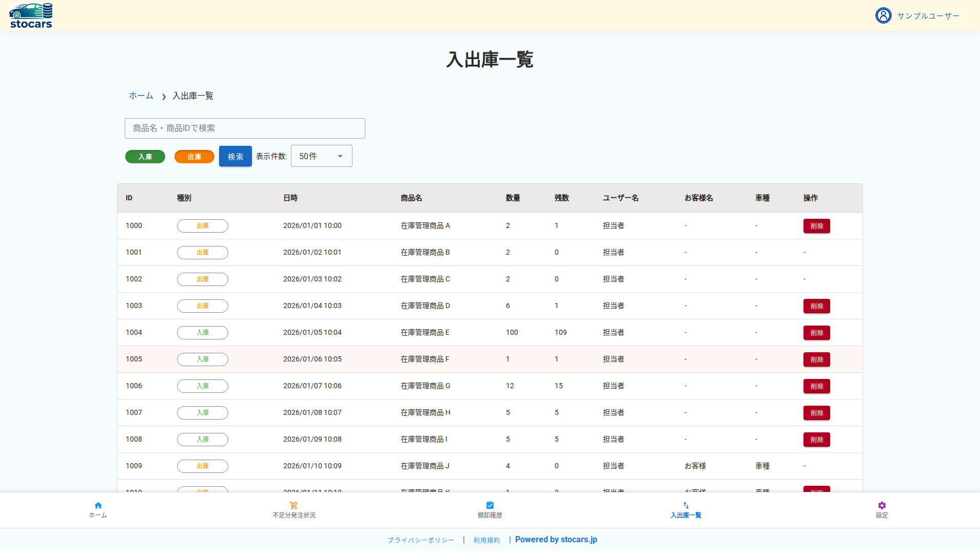The height and width of the screenshot is (551, 980).
Task: Select product name 在庫管理商品 A
Action: tap(425, 226)
